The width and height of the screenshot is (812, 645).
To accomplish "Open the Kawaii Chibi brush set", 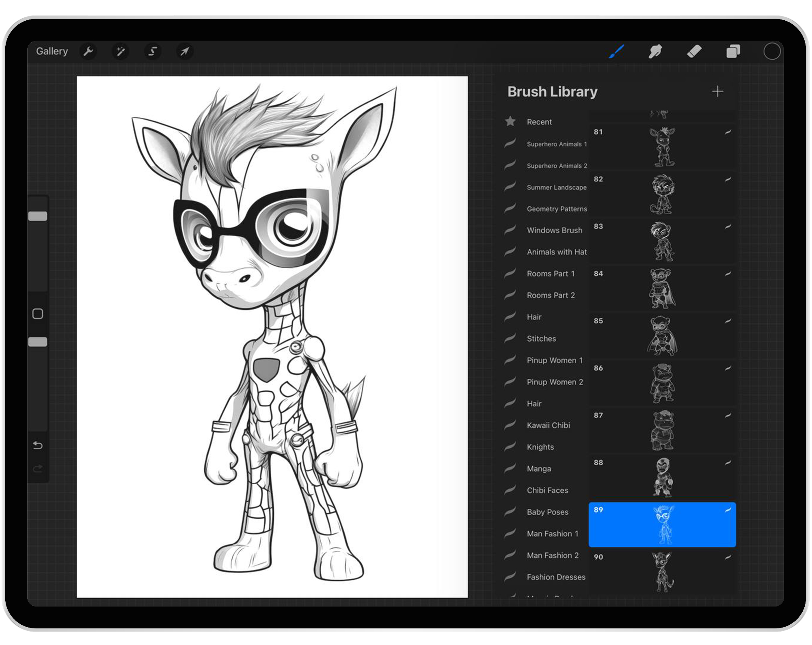I will tap(548, 425).
